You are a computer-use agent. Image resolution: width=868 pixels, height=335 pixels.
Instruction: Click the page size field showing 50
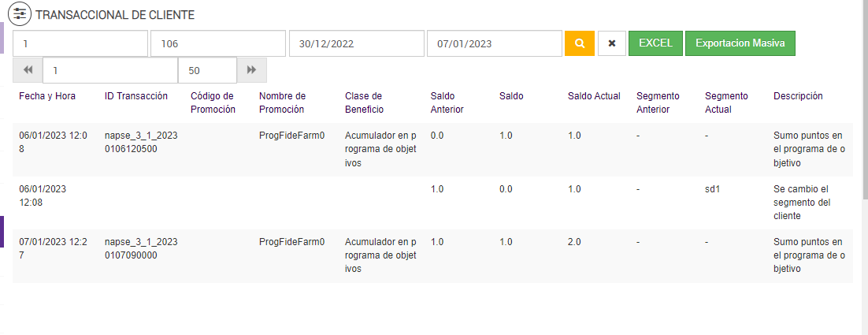tap(207, 70)
